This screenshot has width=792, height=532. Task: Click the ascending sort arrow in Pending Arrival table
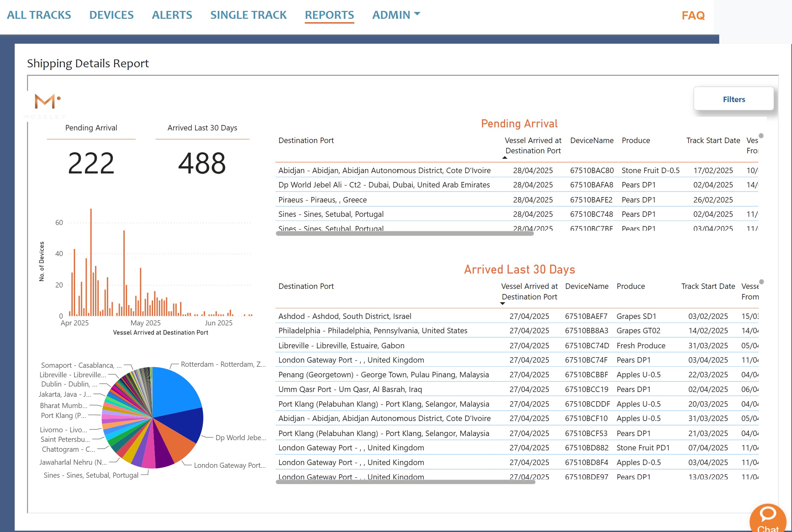(504, 157)
